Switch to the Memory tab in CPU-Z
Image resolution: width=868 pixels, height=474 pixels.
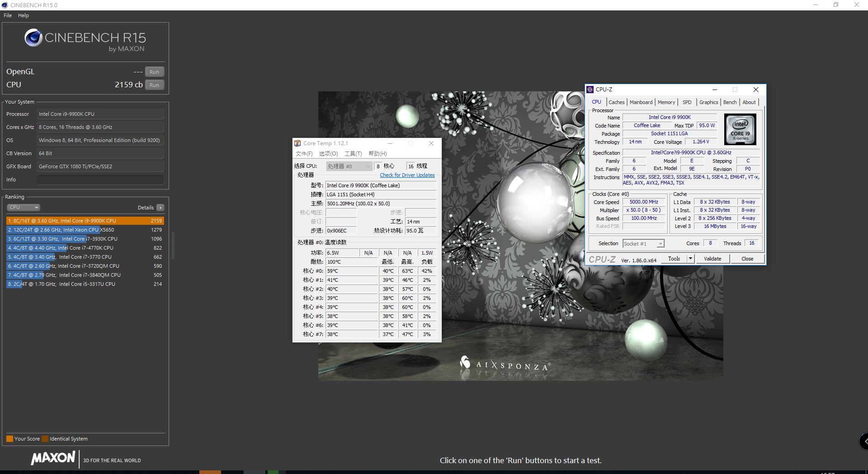[666, 102]
